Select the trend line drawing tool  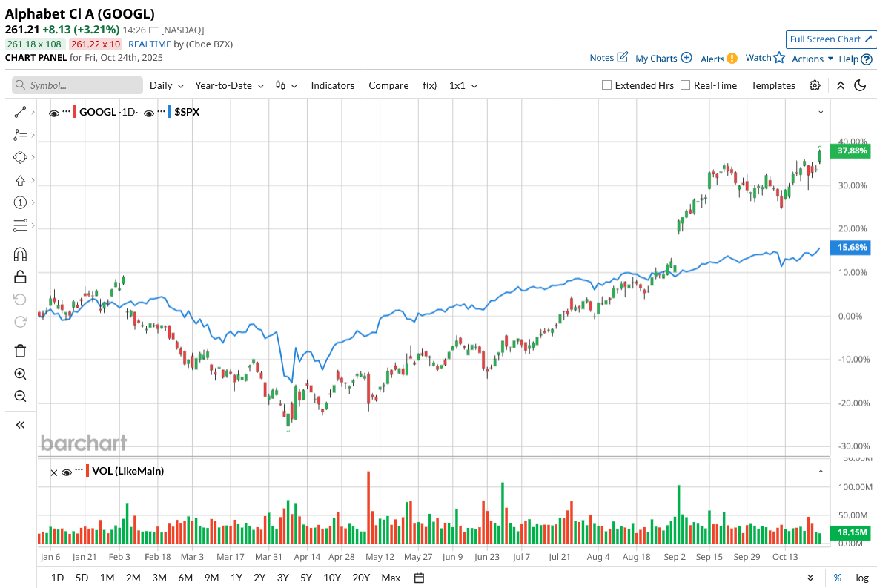(20, 113)
